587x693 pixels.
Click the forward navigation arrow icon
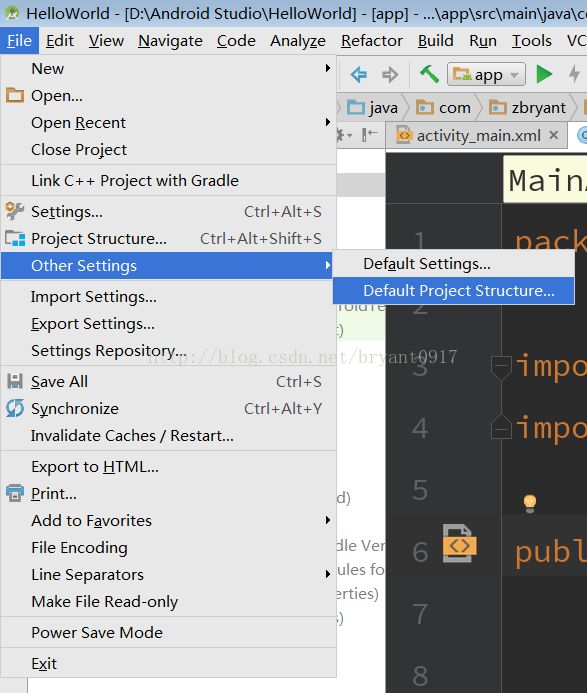[x=390, y=74]
